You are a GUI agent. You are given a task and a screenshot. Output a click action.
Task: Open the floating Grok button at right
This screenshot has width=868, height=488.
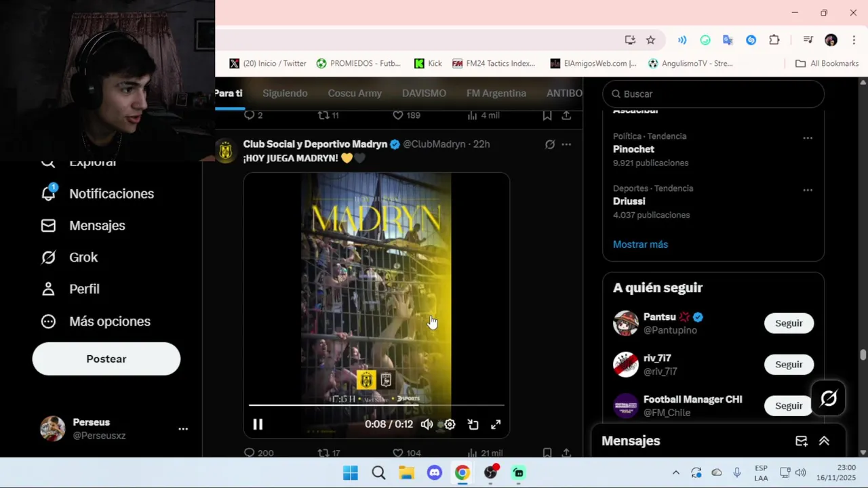[x=829, y=398]
